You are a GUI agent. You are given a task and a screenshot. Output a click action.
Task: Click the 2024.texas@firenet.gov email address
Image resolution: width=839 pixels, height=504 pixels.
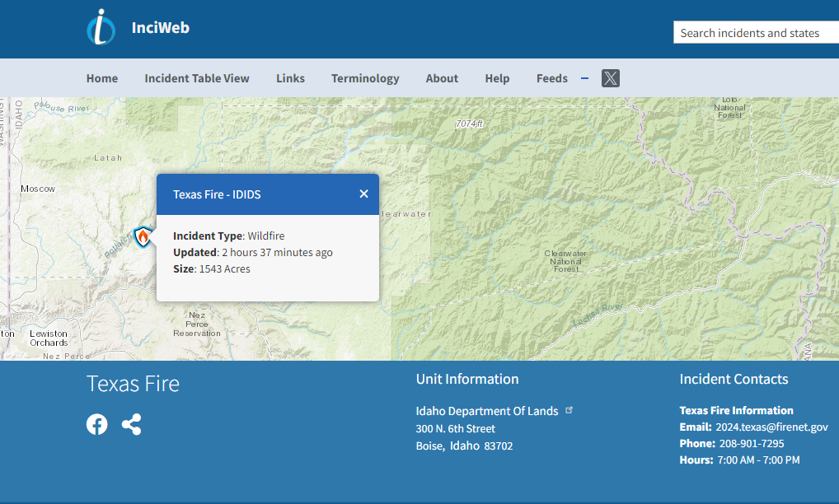coord(771,427)
